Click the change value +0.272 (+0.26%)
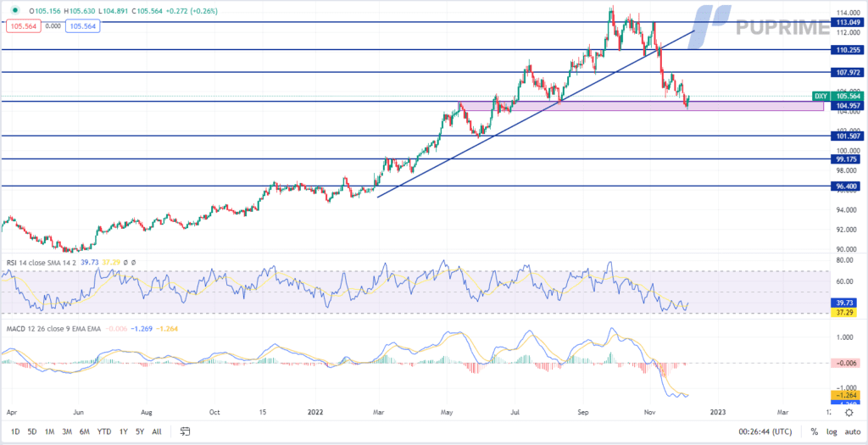 (x=191, y=11)
